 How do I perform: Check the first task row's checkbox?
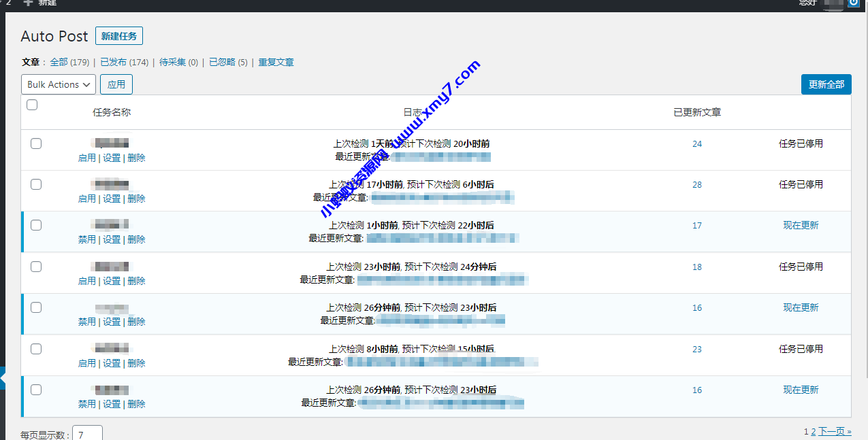35,143
